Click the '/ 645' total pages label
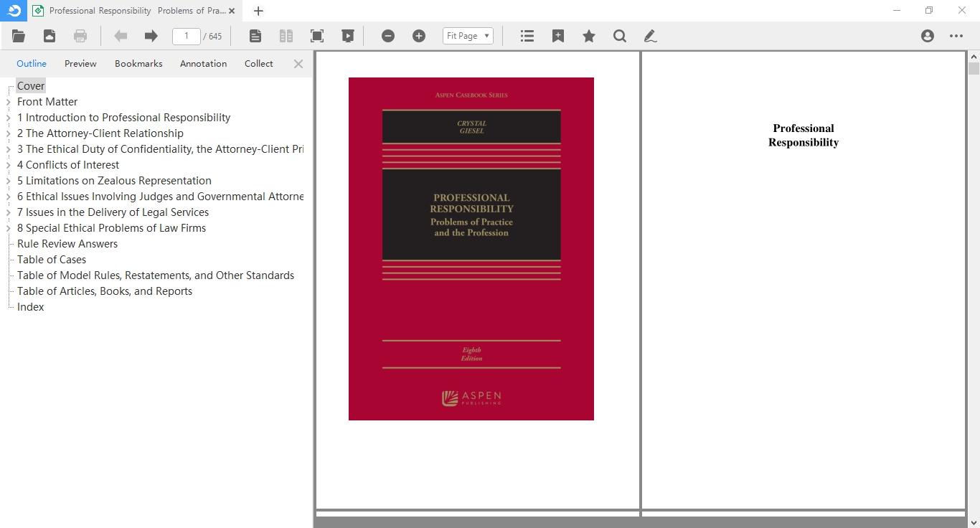This screenshot has height=528, width=980. point(213,37)
